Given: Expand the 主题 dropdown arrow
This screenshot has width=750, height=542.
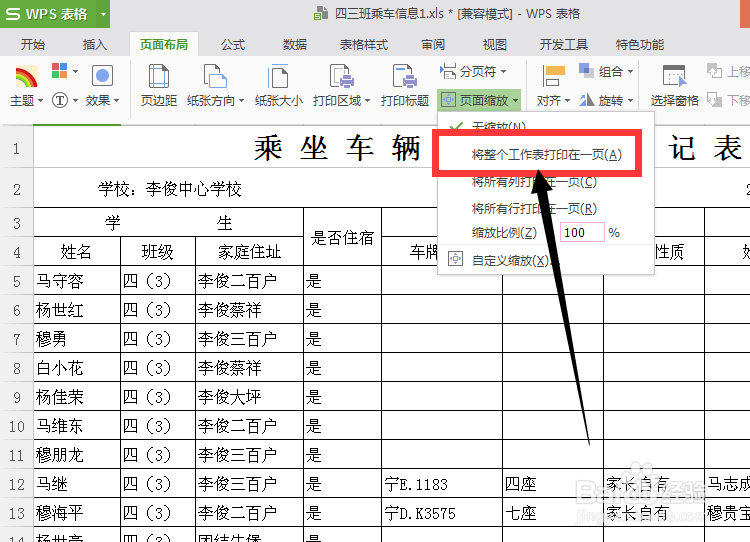Looking at the screenshot, I should (x=40, y=100).
